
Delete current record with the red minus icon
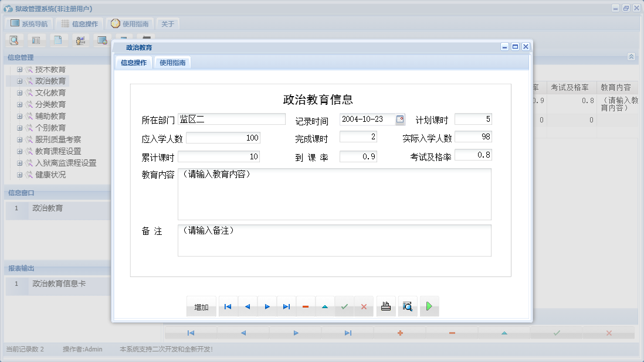[306, 306]
